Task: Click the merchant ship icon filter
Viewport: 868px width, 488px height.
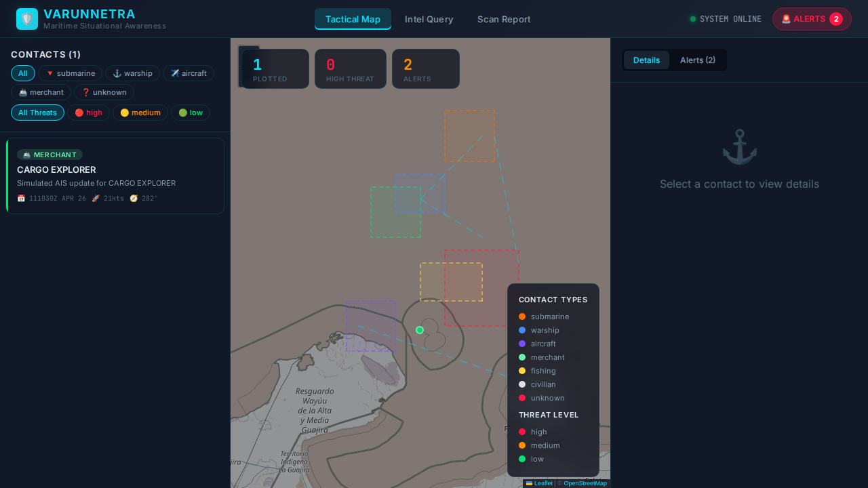Action: tap(23, 92)
